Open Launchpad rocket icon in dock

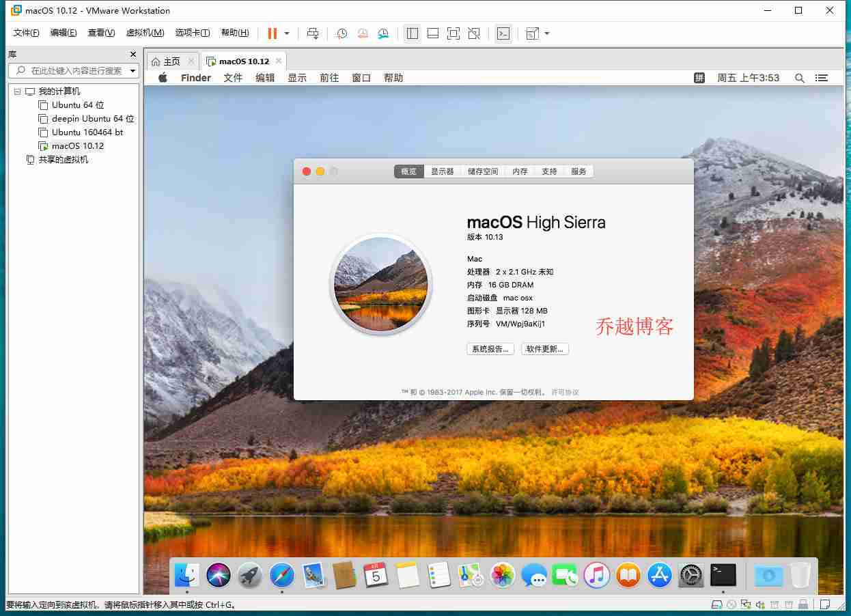[x=250, y=576]
